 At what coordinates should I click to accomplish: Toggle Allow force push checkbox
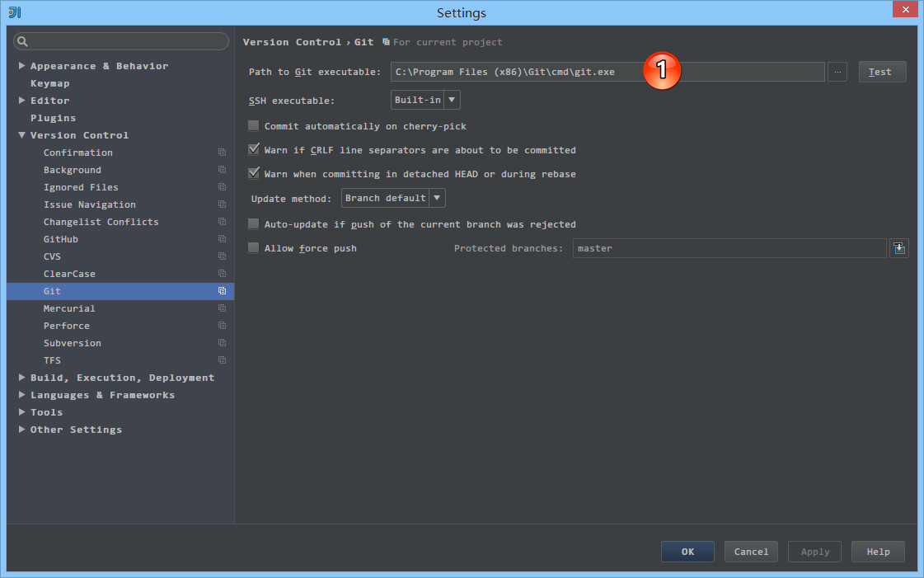pyautogui.click(x=254, y=248)
